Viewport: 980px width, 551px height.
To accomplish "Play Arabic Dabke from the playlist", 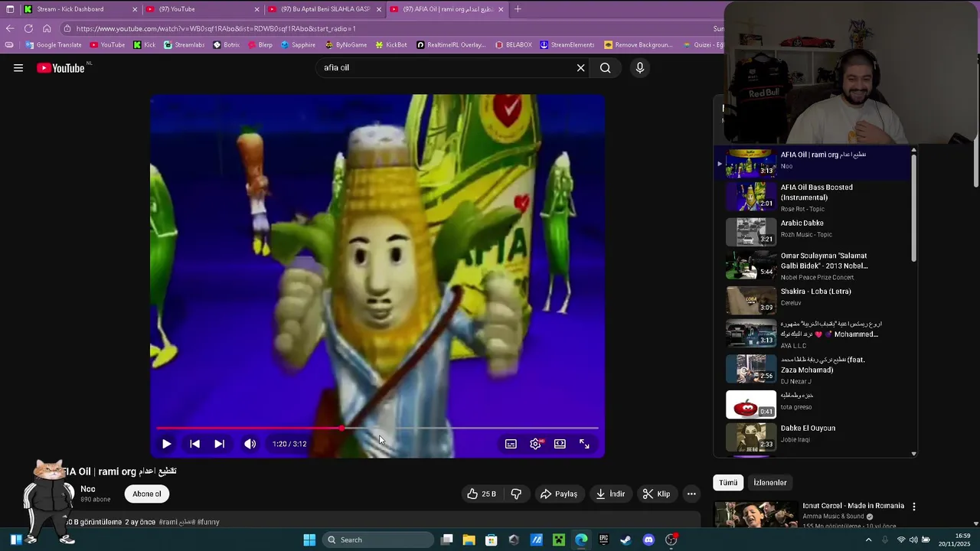I will [x=816, y=230].
